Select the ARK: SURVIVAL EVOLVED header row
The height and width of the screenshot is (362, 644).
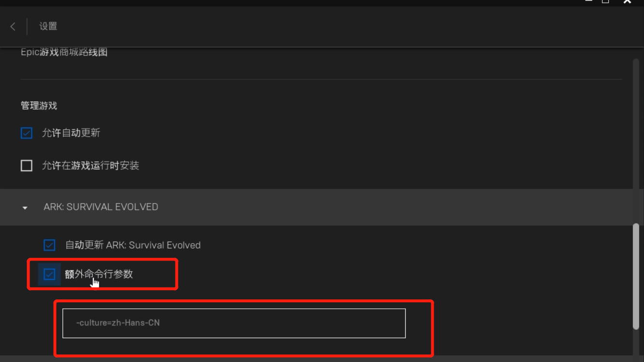click(x=316, y=207)
